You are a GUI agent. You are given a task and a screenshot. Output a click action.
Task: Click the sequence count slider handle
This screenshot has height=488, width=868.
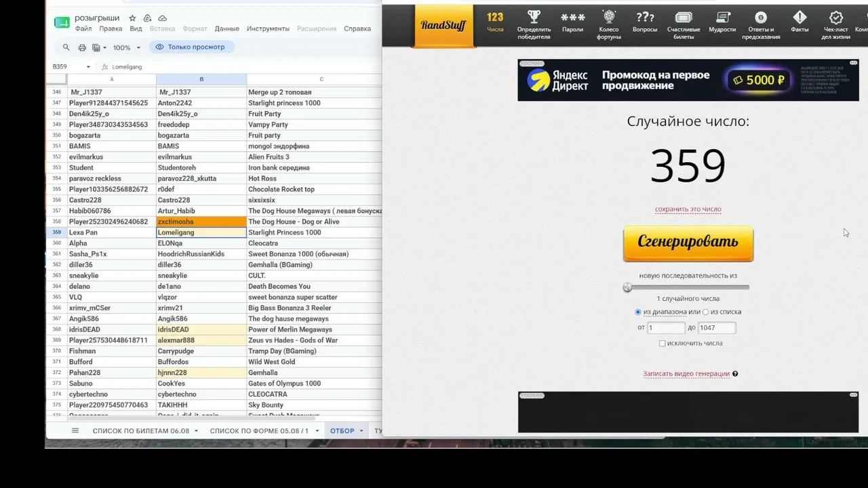coord(627,287)
